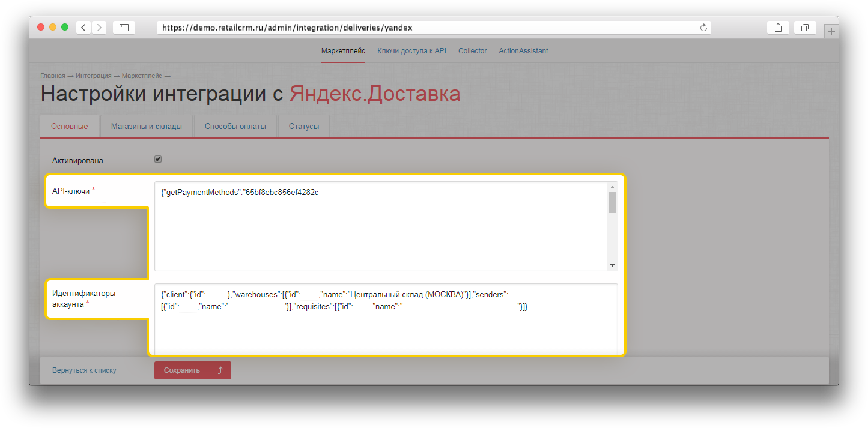
Task: Switch to the Магазины и склады tab
Action: pos(147,127)
